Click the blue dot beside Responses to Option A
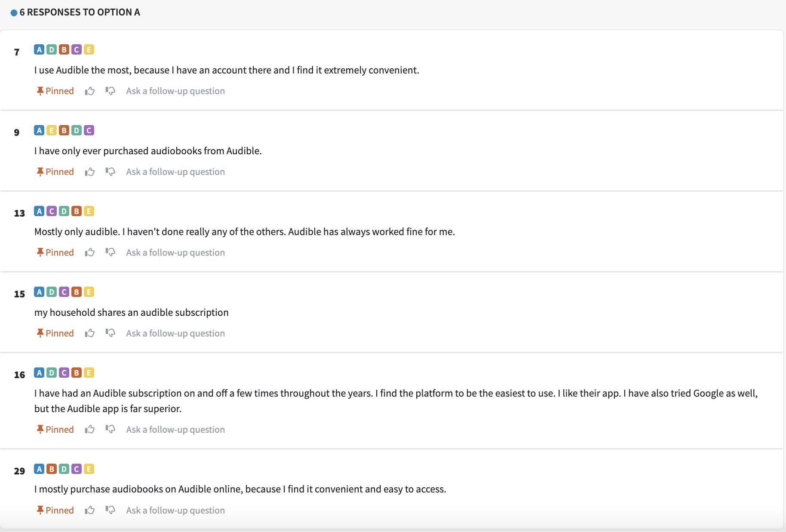This screenshot has height=532, width=786. pos(14,12)
